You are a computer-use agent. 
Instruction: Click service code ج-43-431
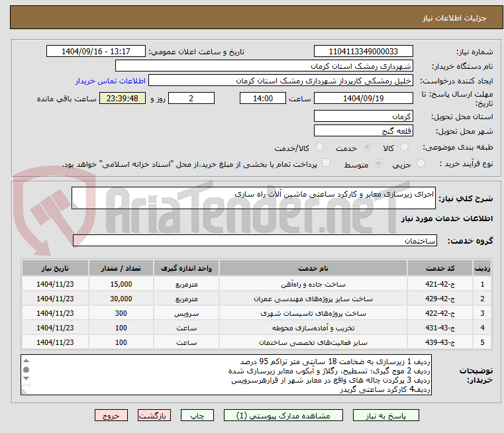pos(440,328)
